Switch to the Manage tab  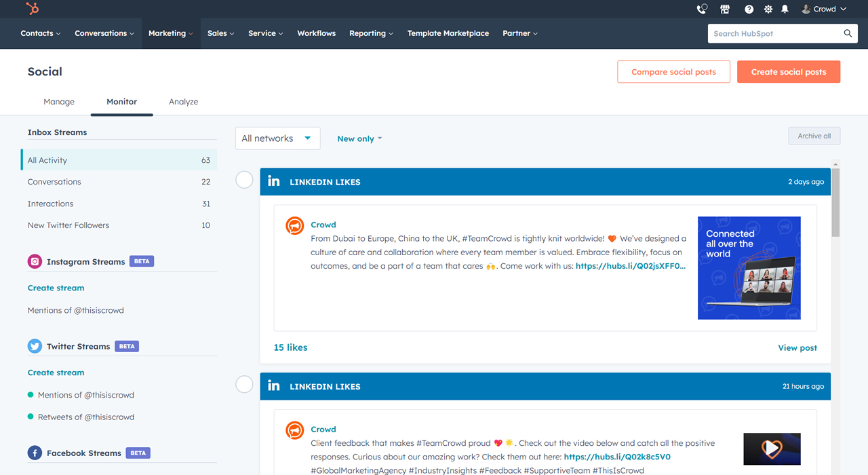(x=59, y=102)
